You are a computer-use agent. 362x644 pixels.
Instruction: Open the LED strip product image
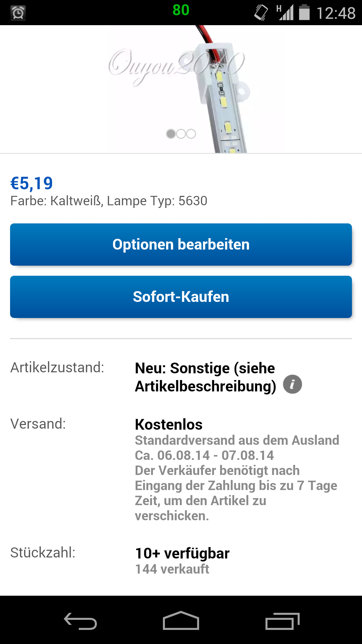[221, 91]
